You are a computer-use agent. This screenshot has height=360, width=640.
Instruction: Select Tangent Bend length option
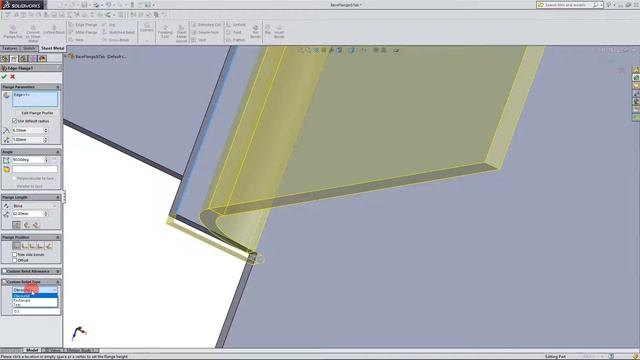coord(36,225)
